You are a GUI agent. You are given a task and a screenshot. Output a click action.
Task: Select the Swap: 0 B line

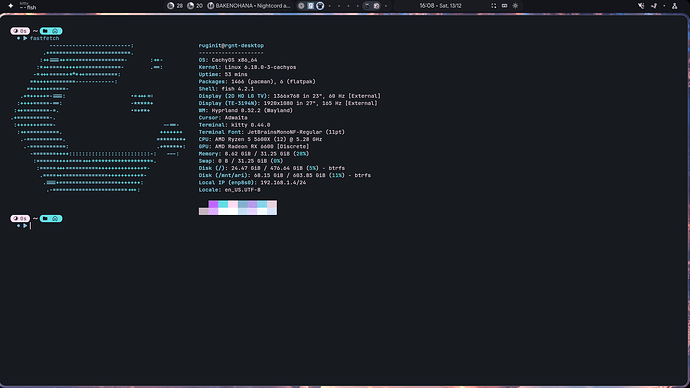coord(241,161)
